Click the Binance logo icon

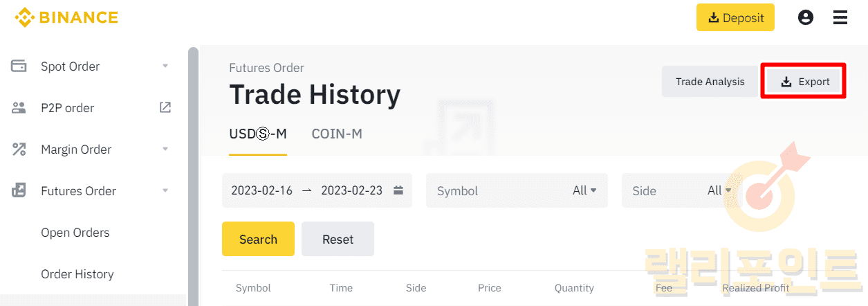25,17
